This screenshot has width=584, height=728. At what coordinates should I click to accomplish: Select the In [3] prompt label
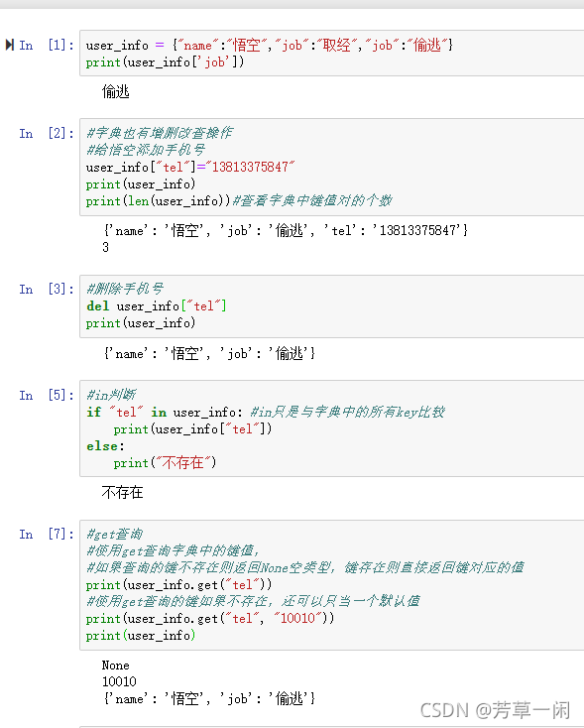47,290
